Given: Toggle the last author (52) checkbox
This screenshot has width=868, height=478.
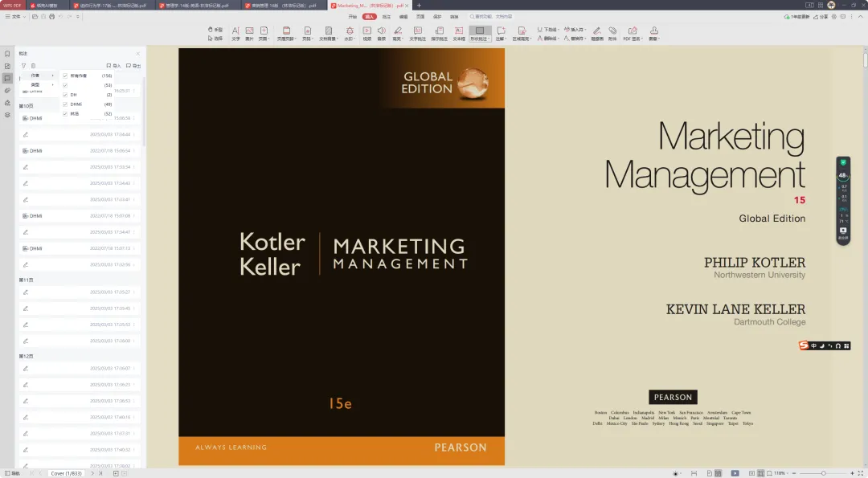Looking at the screenshot, I should pyautogui.click(x=65, y=113).
